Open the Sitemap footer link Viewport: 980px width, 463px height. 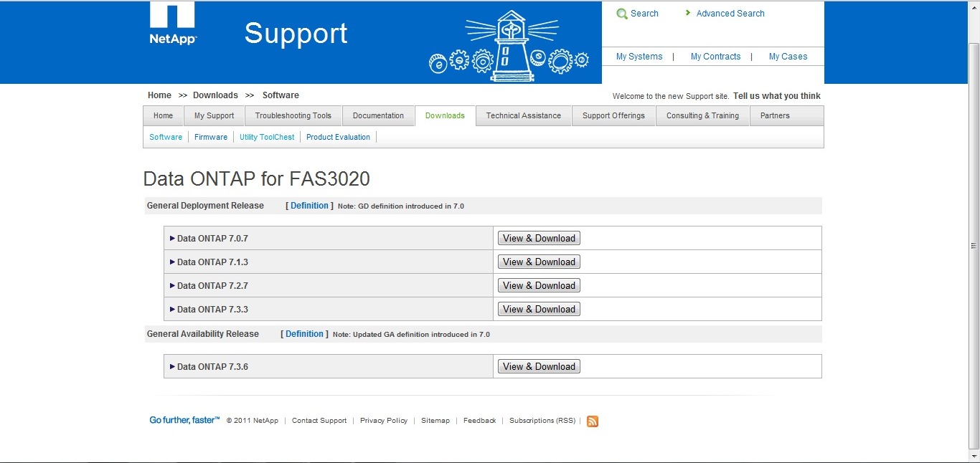(x=435, y=421)
